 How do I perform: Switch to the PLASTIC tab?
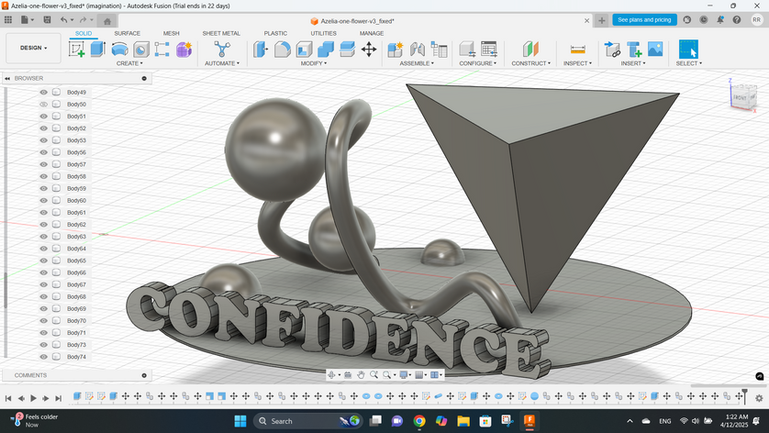(x=275, y=33)
